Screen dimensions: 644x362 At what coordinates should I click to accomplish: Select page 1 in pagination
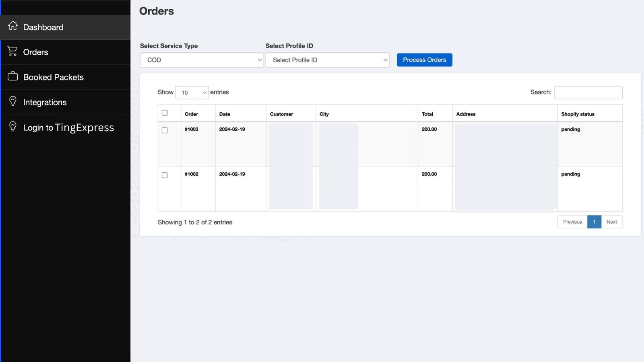pyautogui.click(x=594, y=222)
